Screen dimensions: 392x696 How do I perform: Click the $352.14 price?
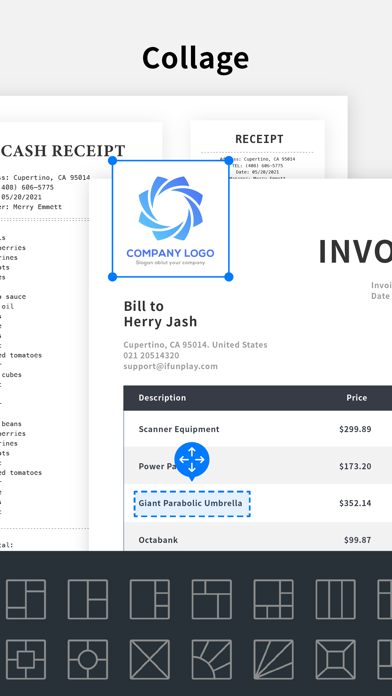point(355,503)
